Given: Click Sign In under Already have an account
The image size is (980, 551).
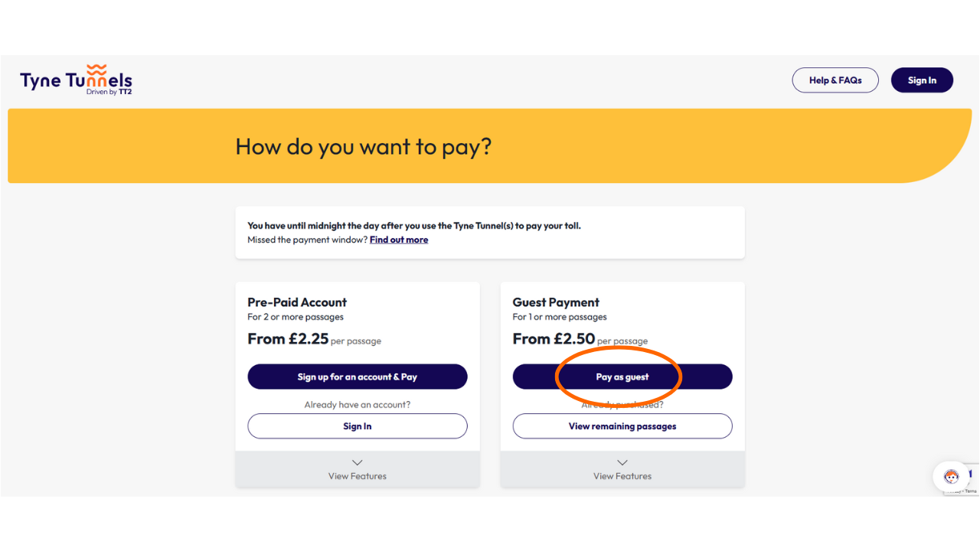Looking at the screenshot, I should (x=358, y=426).
